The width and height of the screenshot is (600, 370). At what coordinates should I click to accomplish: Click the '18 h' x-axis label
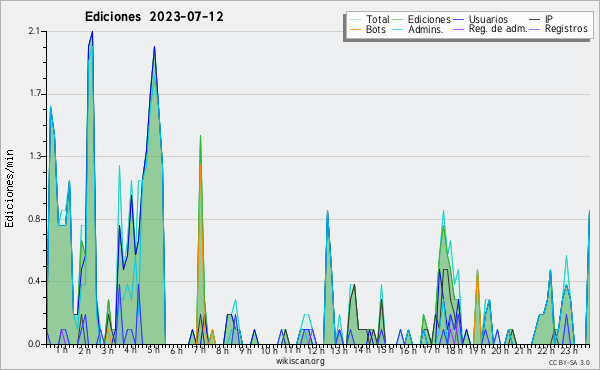pyautogui.click(x=454, y=350)
